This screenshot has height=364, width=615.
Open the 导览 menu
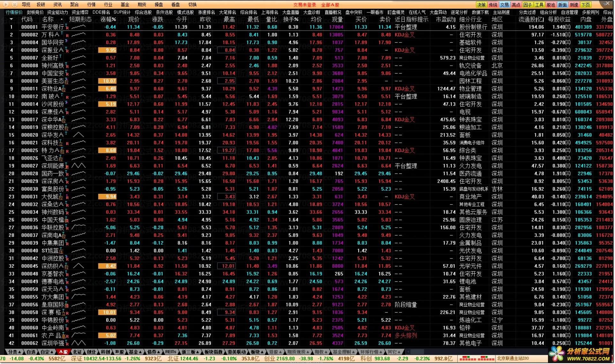26,4
